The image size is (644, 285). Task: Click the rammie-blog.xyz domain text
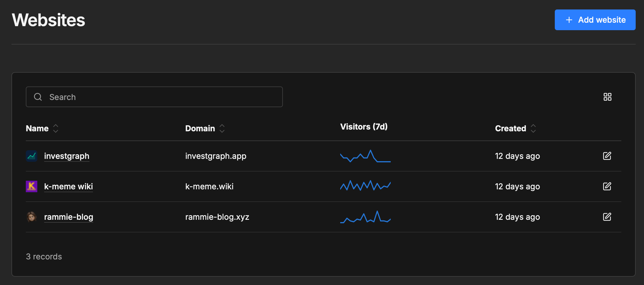(217, 217)
